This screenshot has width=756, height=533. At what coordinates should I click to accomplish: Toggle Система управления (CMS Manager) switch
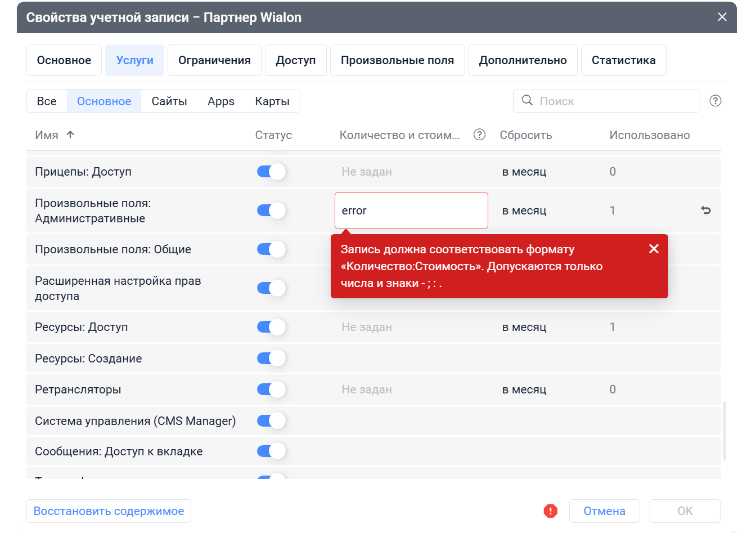tap(271, 420)
